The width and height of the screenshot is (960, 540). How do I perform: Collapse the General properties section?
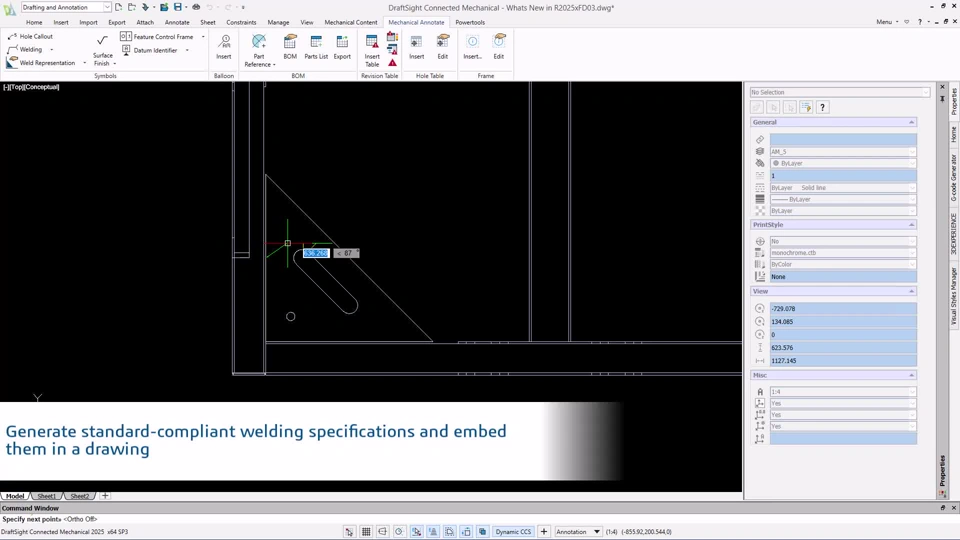(x=911, y=122)
